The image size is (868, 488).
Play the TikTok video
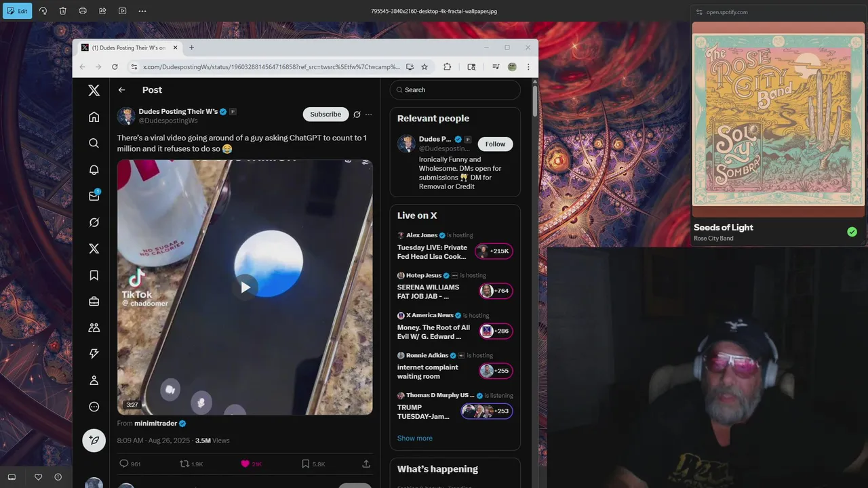click(245, 287)
